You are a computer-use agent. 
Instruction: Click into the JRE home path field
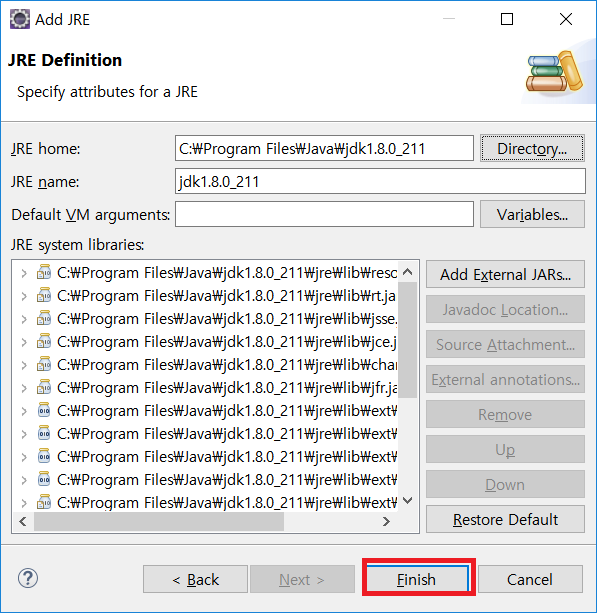click(324, 148)
